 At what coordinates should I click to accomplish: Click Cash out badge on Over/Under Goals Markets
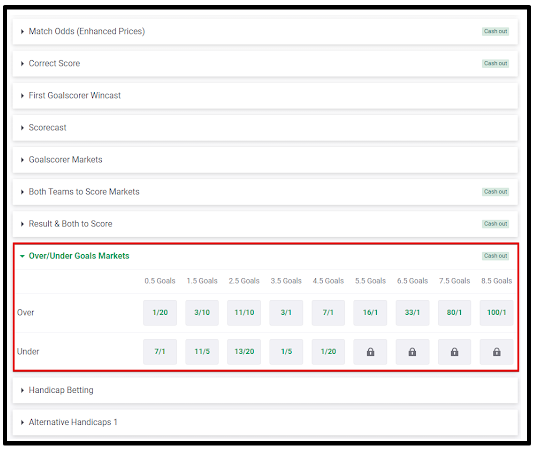pos(495,256)
